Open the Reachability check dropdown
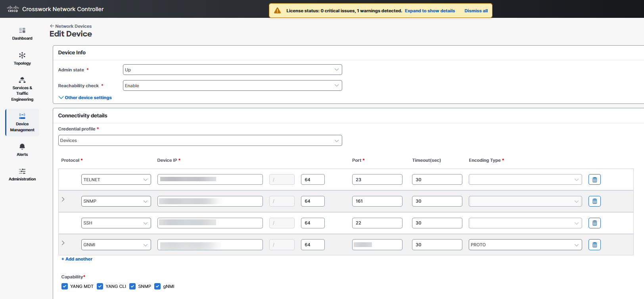The height and width of the screenshot is (299, 644). (x=232, y=86)
